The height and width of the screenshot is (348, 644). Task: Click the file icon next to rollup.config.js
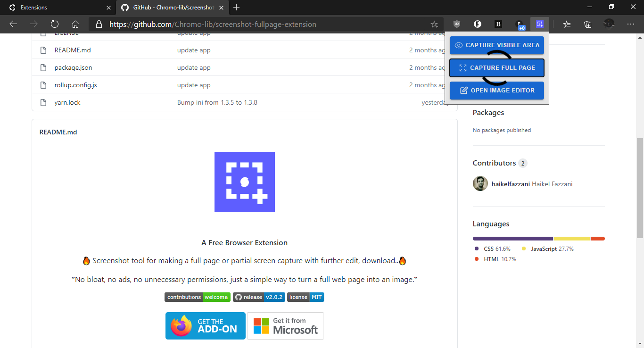(43, 85)
